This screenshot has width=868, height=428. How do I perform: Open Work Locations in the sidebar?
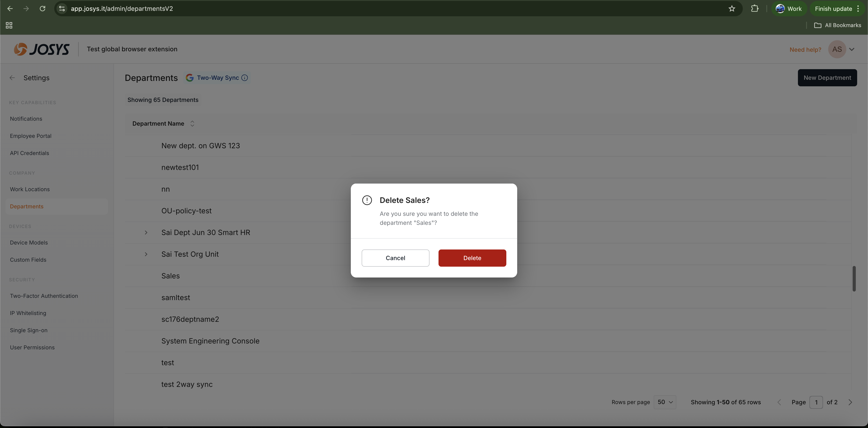pyautogui.click(x=30, y=189)
